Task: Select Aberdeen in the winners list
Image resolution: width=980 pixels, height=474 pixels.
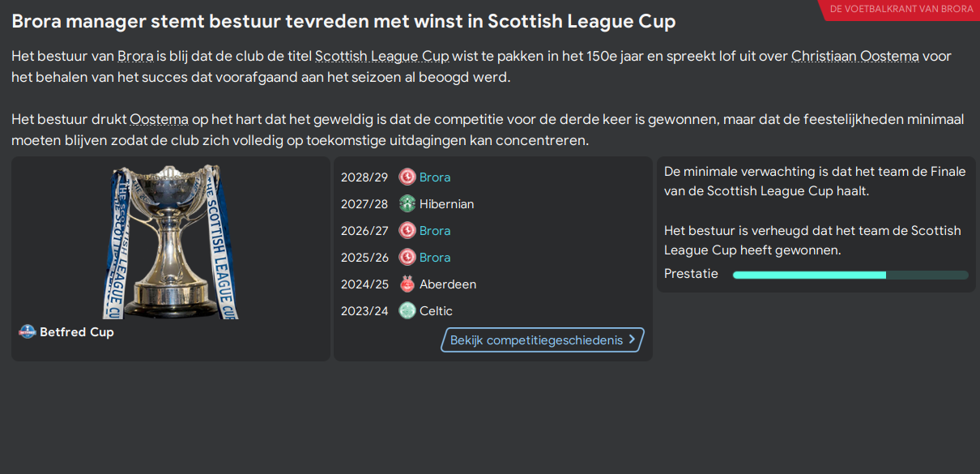Action: tap(447, 284)
